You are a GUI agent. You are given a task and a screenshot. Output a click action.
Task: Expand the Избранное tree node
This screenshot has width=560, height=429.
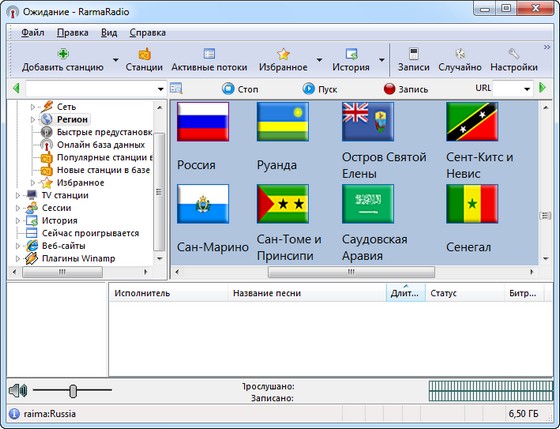point(33,183)
